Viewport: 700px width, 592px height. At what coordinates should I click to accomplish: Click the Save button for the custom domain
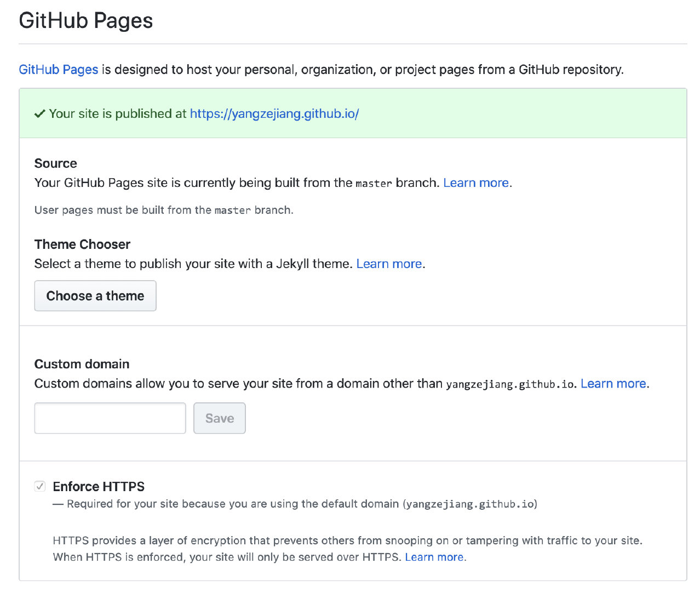click(x=220, y=418)
